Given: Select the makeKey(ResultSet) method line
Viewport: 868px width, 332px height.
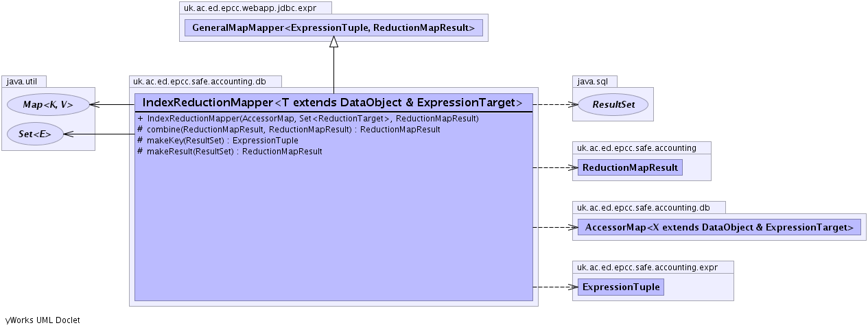Looking at the screenshot, I should point(222,140).
